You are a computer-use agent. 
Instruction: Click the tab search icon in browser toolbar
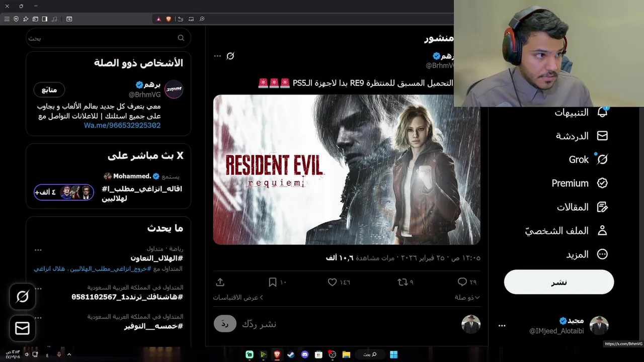69,19
